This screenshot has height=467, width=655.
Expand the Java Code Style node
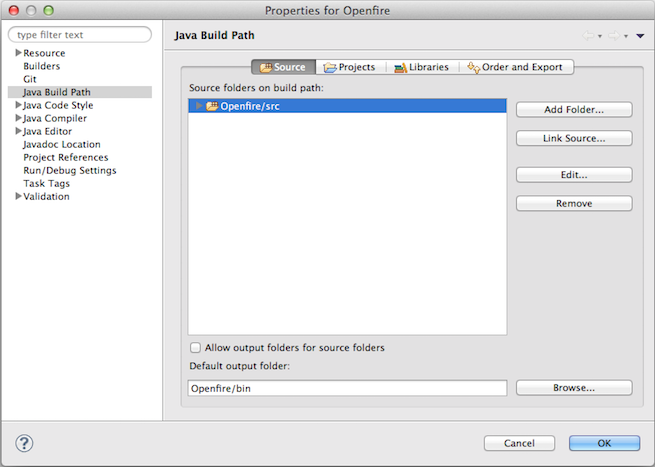(18, 105)
